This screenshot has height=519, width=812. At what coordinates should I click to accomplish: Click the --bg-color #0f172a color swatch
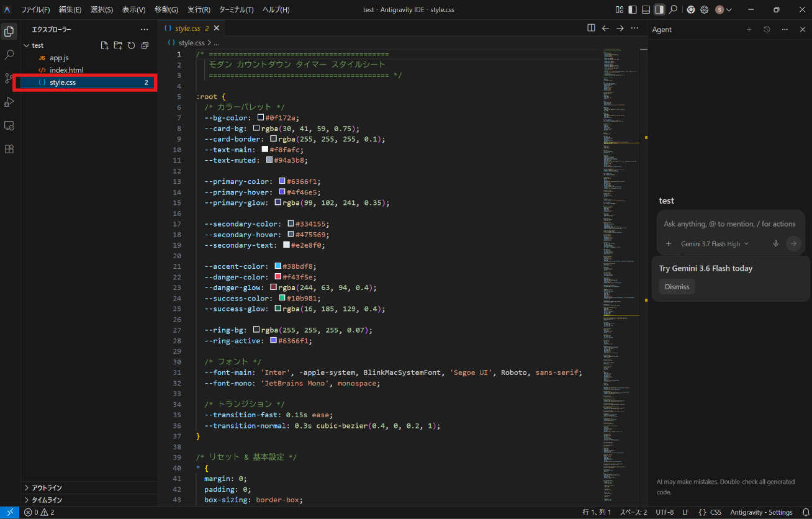[x=261, y=118]
